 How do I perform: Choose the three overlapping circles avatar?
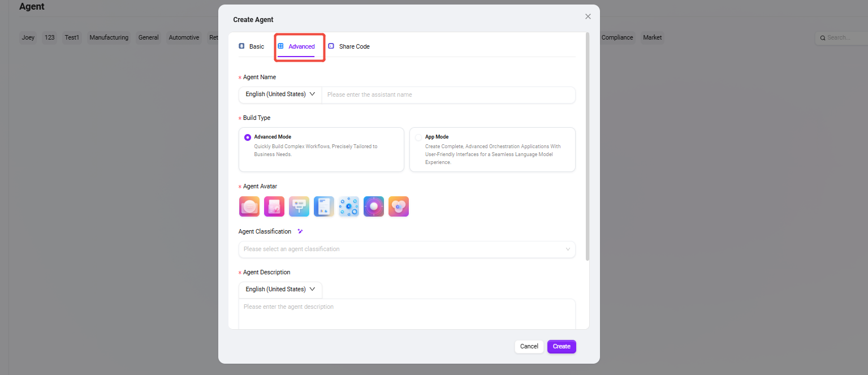(398, 206)
